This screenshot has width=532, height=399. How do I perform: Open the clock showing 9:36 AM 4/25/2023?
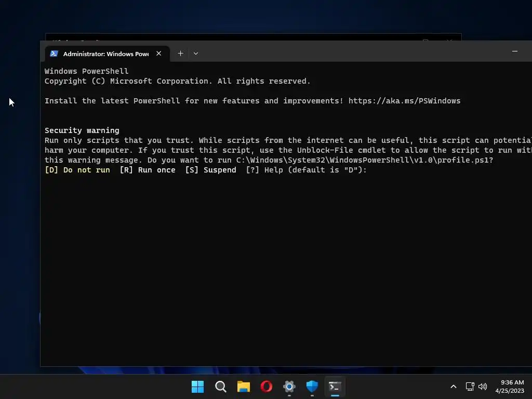pos(510,387)
